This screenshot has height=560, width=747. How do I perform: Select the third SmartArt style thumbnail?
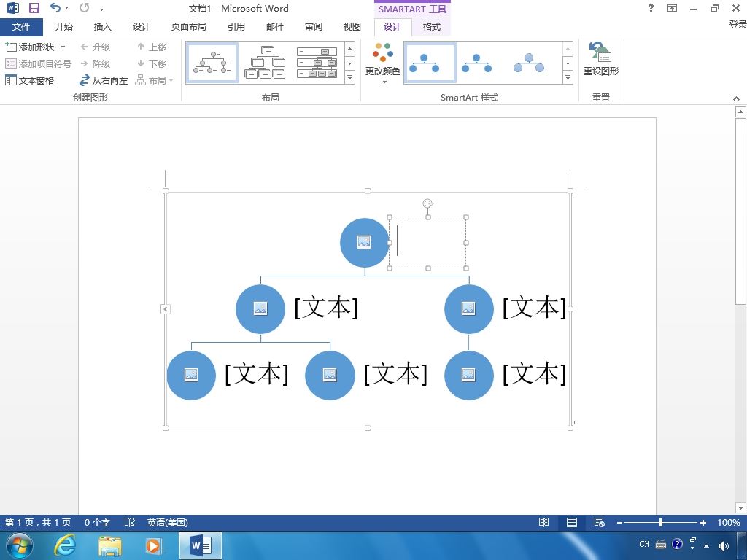(528, 63)
